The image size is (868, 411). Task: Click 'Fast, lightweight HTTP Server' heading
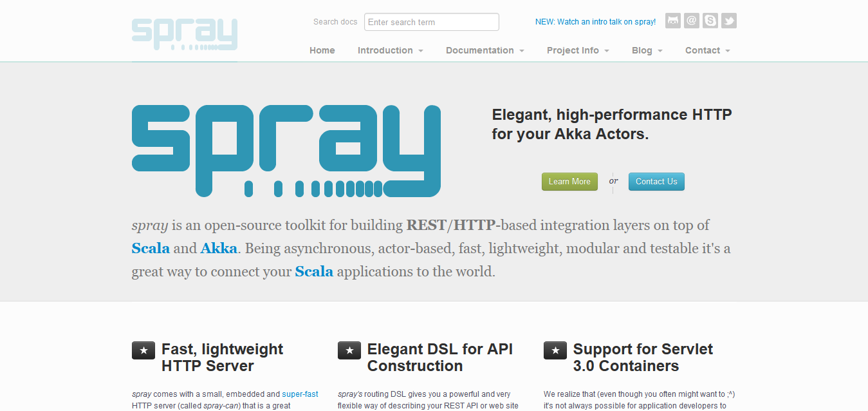click(x=222, y=358)
